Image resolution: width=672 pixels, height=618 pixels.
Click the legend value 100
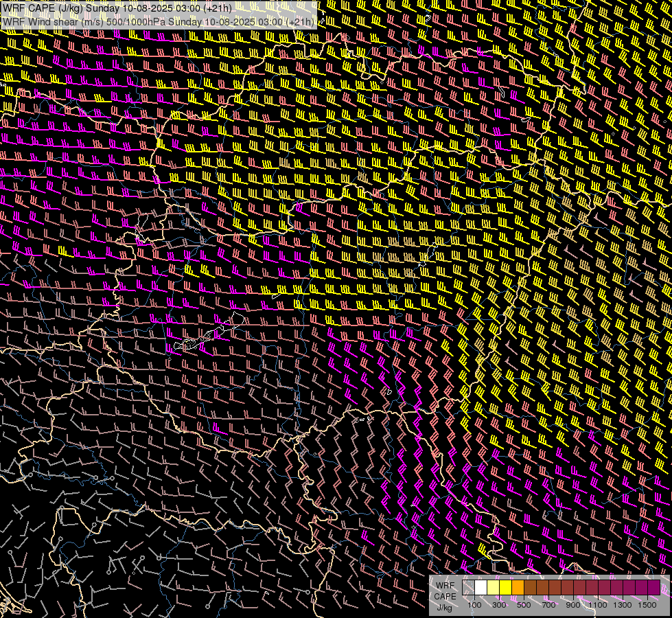pos(474,605)
